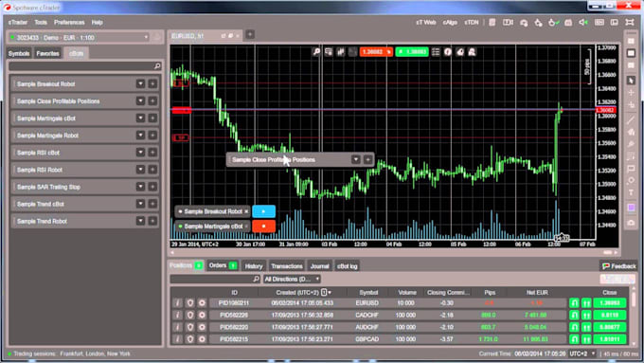644x363 pixels.
Task: Add an instance of Sample Breakout Robot
Action: pyautogui.click(x=152, y=83)
